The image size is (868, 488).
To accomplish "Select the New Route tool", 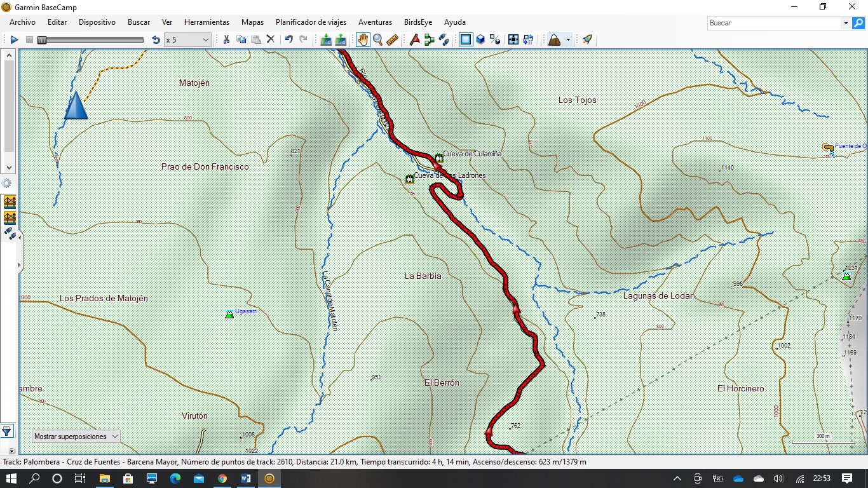I will (x=429, y=40).
